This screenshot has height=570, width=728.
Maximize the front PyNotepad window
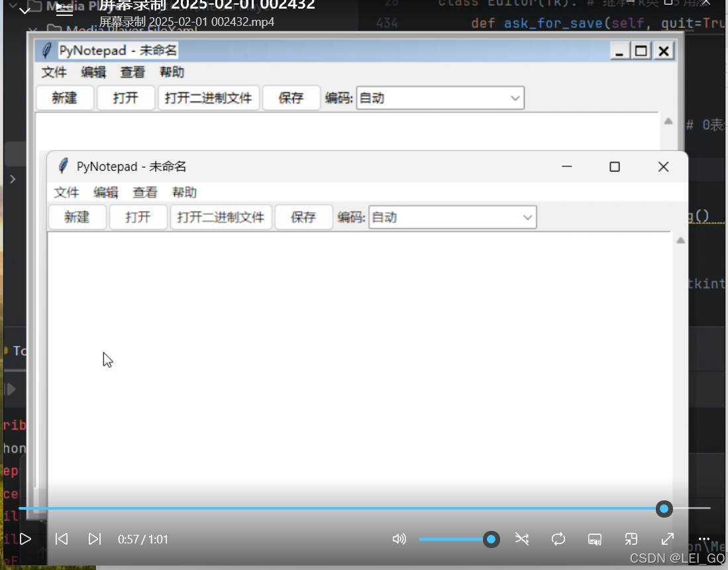point(615,166)
